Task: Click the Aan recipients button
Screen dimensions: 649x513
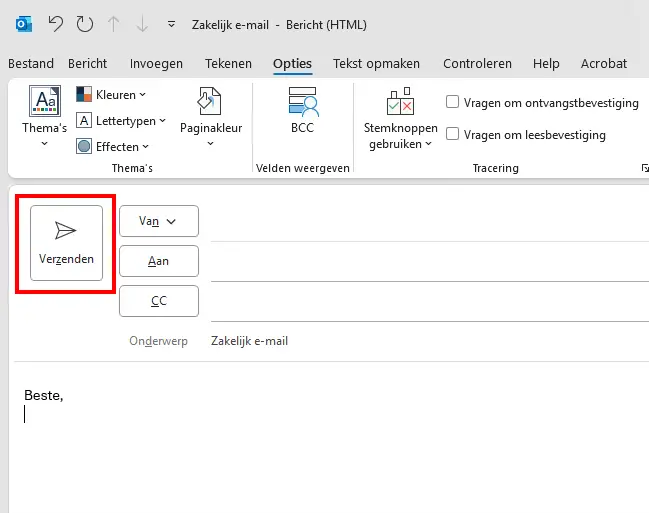Action: 159,261
